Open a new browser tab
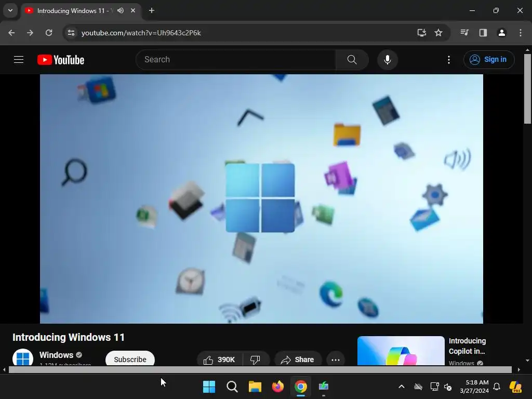 pos(152,10)
